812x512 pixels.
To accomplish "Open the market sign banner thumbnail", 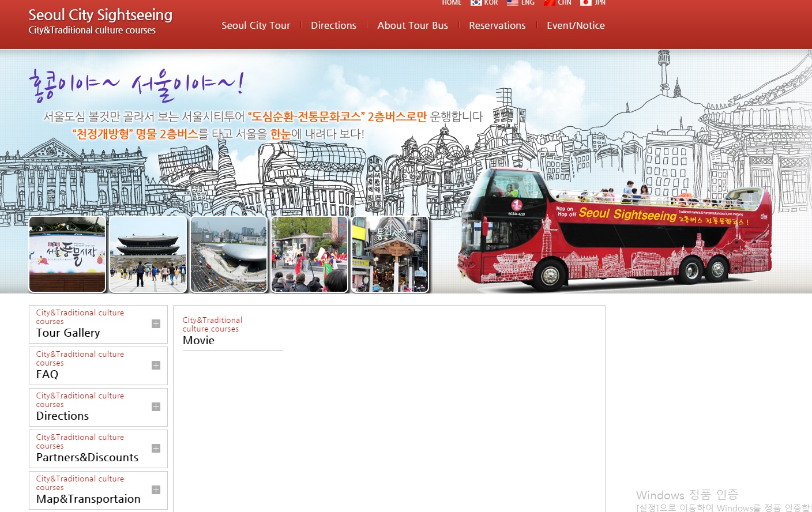I will (67, 254).
